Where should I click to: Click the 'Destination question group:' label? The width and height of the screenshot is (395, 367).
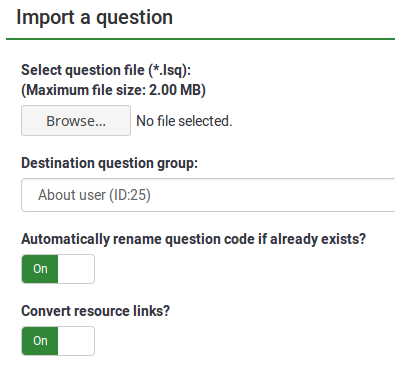pyautogui.click(x=109, y=163)
